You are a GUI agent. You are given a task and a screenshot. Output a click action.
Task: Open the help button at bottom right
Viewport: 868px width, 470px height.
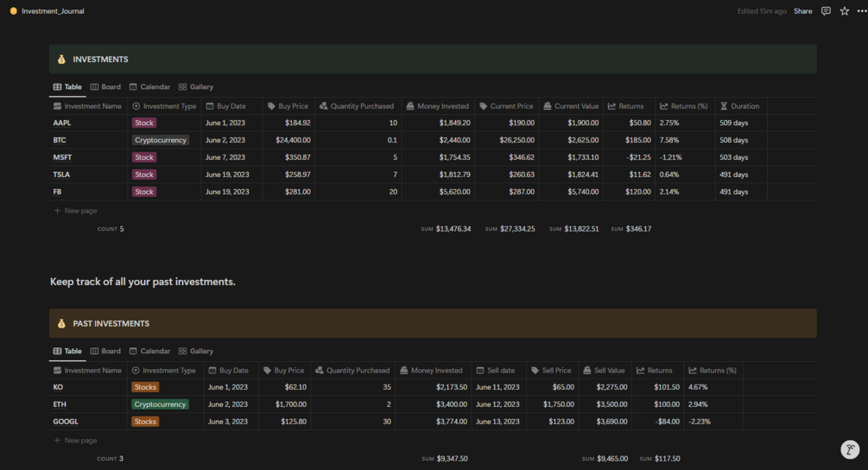pos(850,449)
